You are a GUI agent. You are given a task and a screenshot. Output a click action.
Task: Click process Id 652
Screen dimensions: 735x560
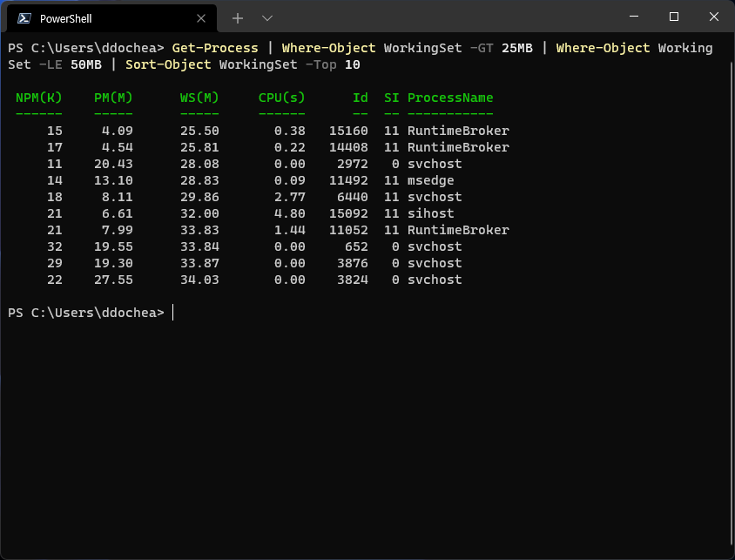click(x=357, y=246)
